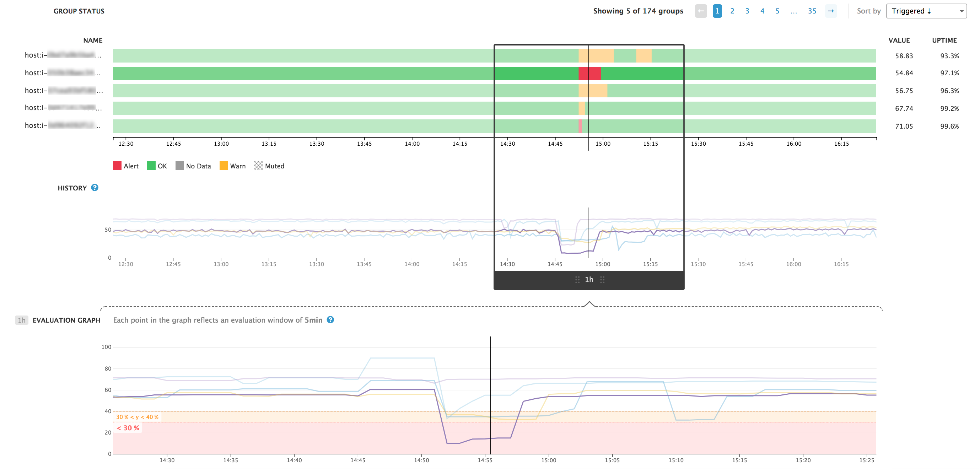Image resolution: width=980 pixels, height=469 pixels.
Task: Select page 3 in pagination
Action: pos(747,11)
